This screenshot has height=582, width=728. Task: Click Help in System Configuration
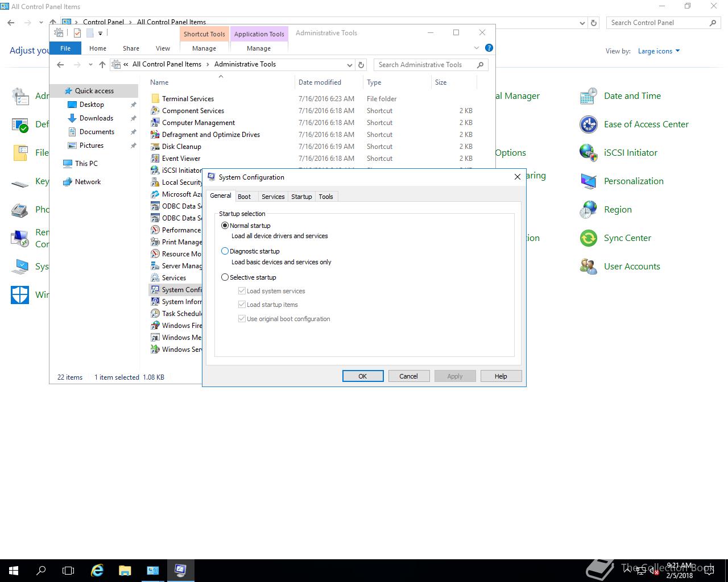tap(500, 376)
